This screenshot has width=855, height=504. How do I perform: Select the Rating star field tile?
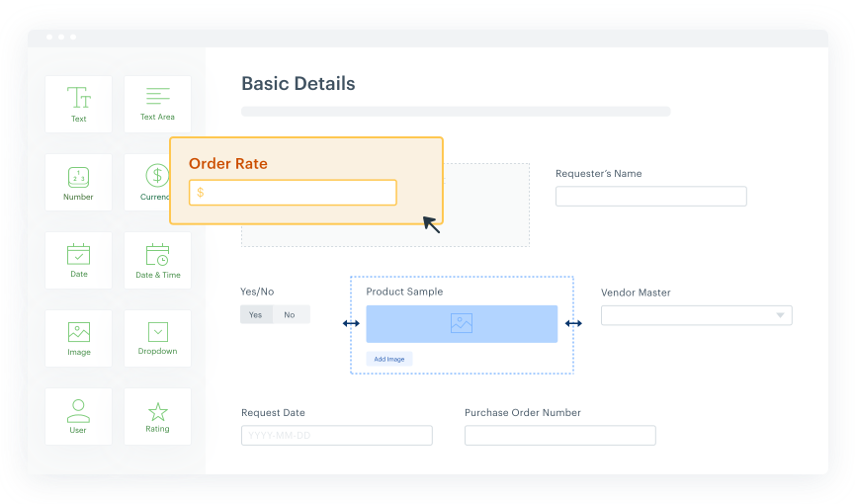(x=157, y=416)
